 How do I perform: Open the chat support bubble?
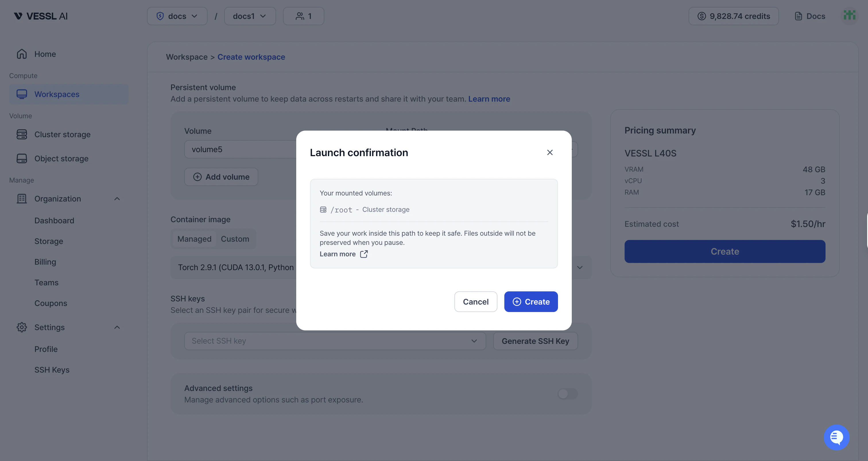pos(837,437)
